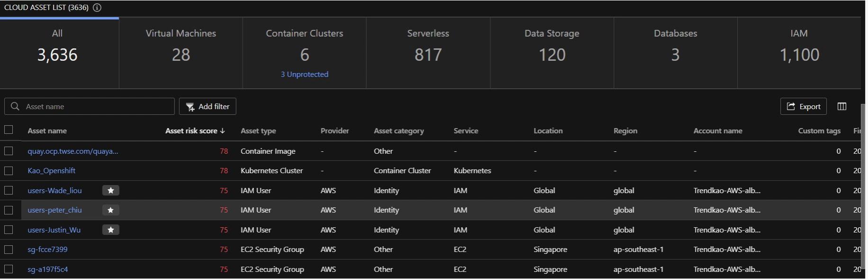Open the 3 Unprotected link

304,74
